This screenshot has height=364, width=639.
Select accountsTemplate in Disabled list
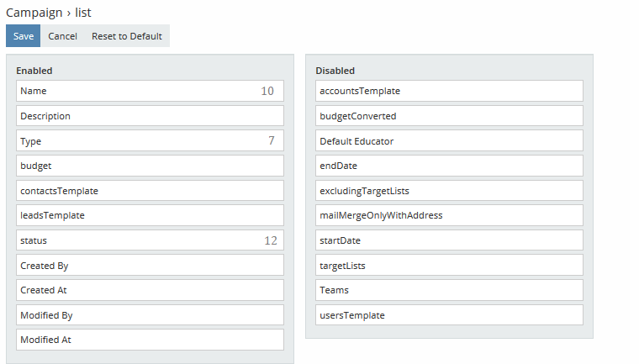point(449,91)
